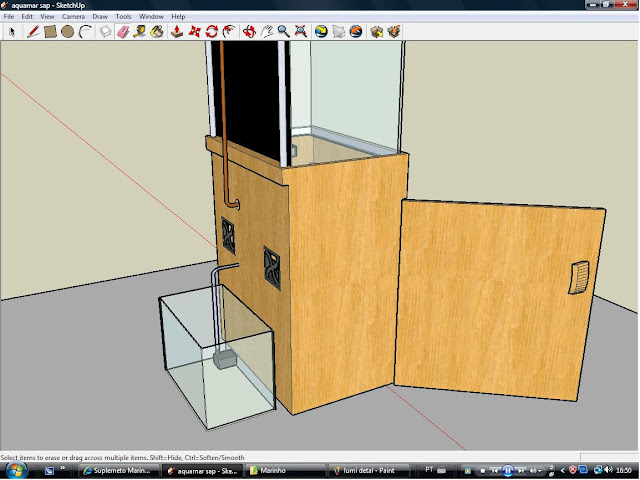Select the Move tool
640x480 pixels.
[x=195, y=31]
